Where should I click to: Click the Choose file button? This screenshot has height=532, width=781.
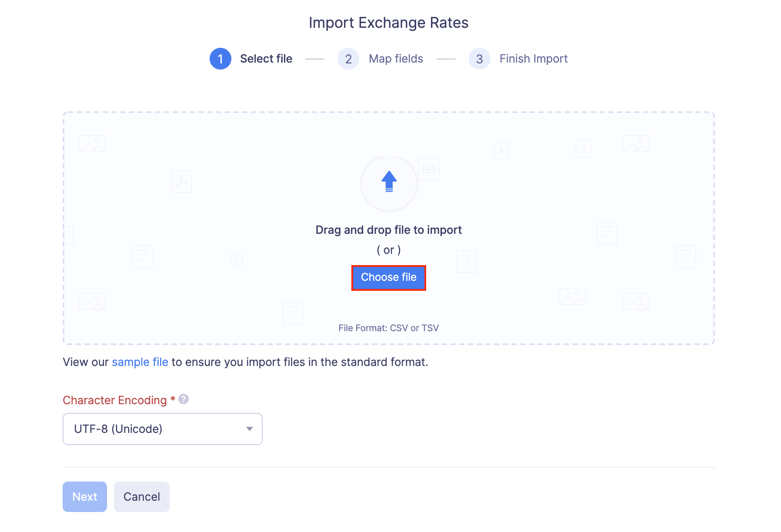click(x=388, y=277)
